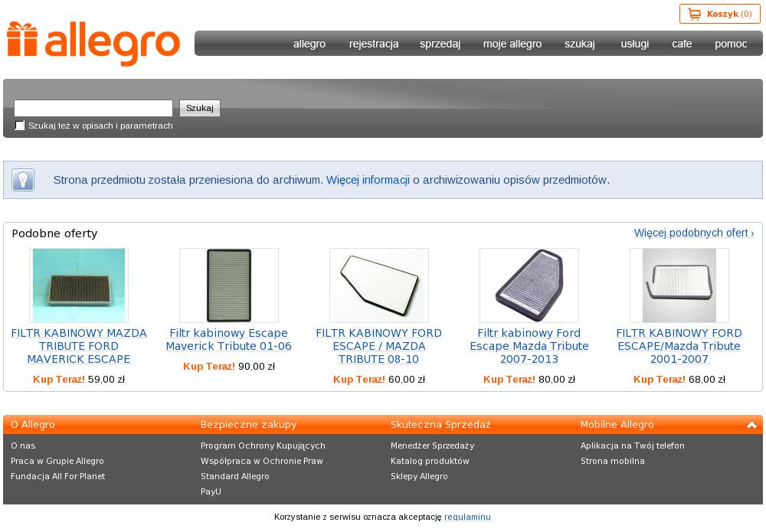The image size is (766, 532).
Task: Focus the search text field
Action: pos(93,108)
